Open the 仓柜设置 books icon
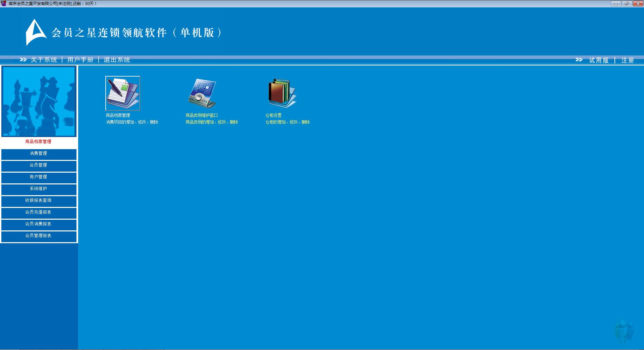Image resolution: width=644 pixels, height=350 pixels. click(x=282, y=93)
